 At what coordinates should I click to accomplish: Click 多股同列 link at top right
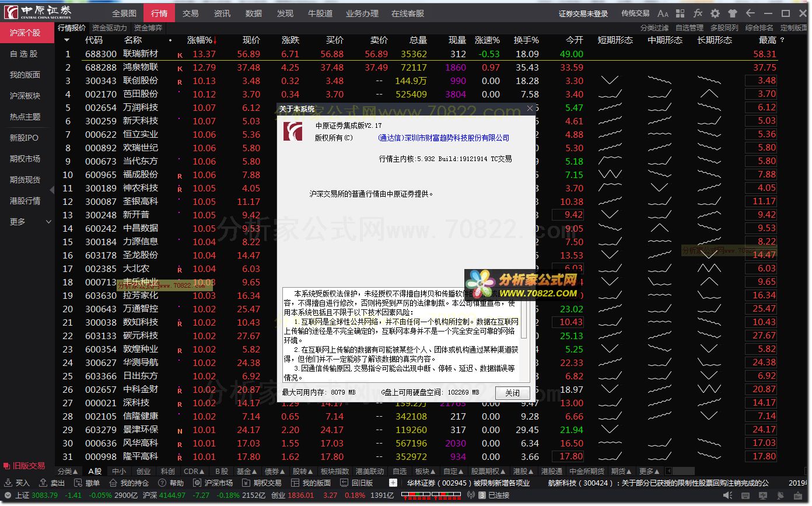pos(724,27)
